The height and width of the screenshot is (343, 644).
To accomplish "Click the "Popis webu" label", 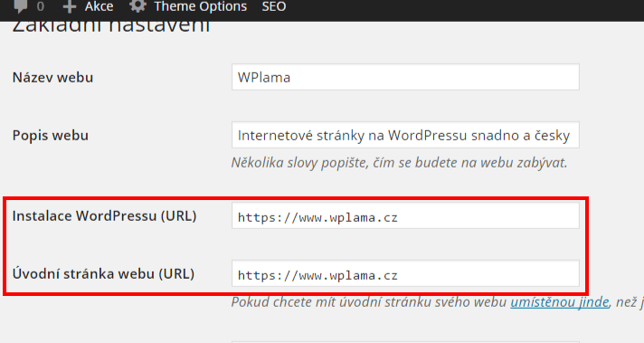I will (50, 136).
